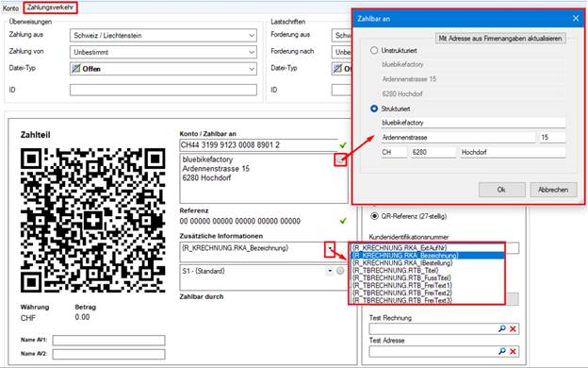This screenshot has height=368, width=588.
Task: Expand the Zahlung von Unbestimmt dropdown
Action: point(163,52)
